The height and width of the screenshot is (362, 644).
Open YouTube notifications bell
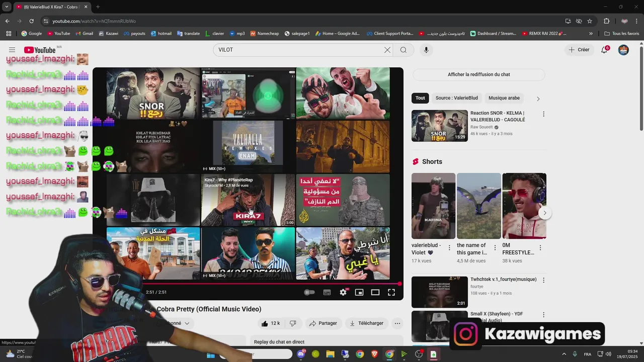605,50
